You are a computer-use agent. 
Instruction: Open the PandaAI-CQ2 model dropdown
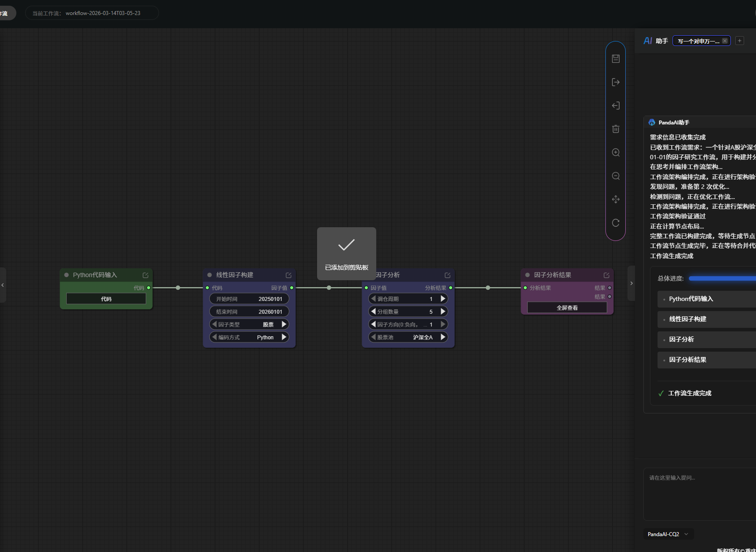668,534
